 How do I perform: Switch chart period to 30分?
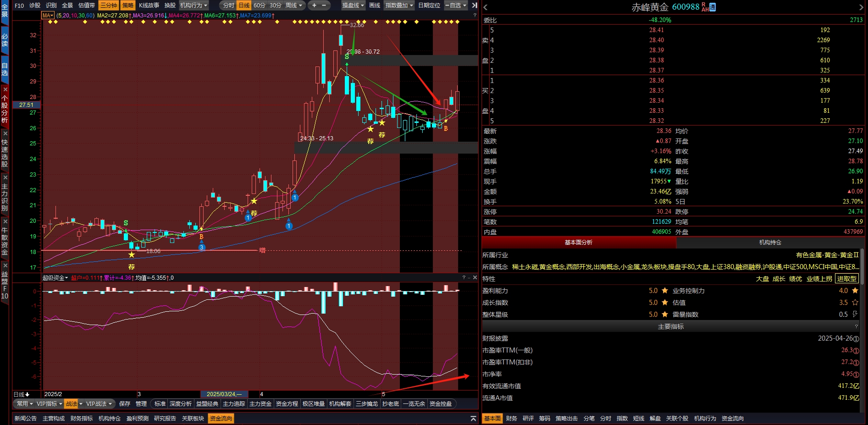point(275,6)
